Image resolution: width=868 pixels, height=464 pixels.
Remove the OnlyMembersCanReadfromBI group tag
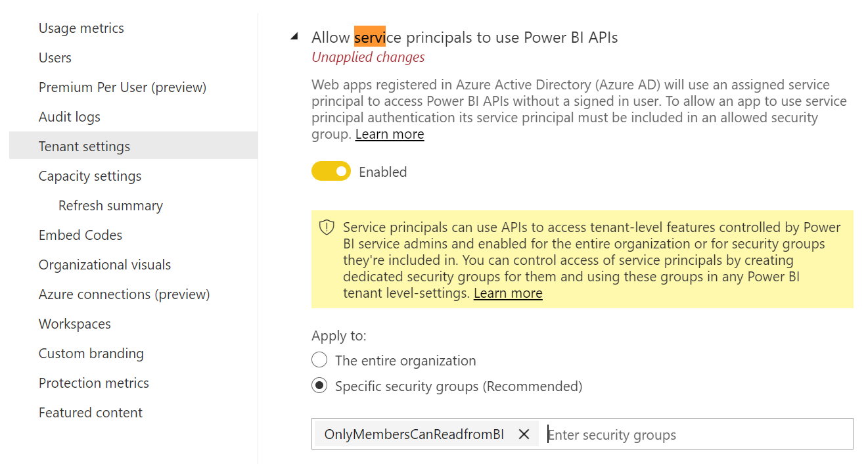pyautogui.click(x=524, y=434)
